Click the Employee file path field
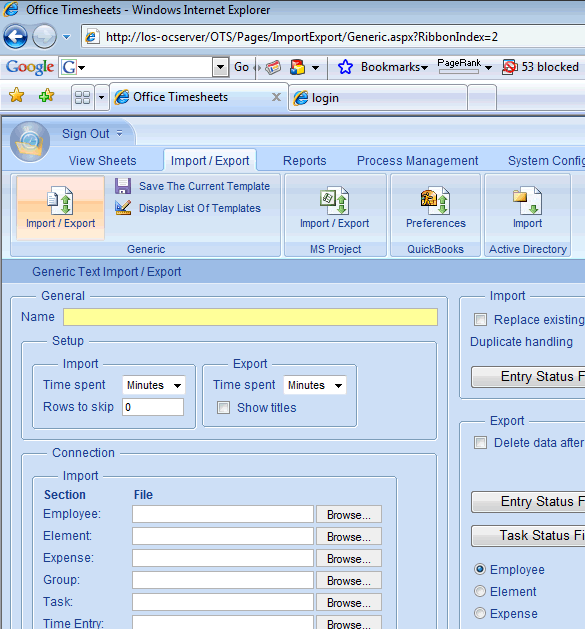 (x=223, y=514)
